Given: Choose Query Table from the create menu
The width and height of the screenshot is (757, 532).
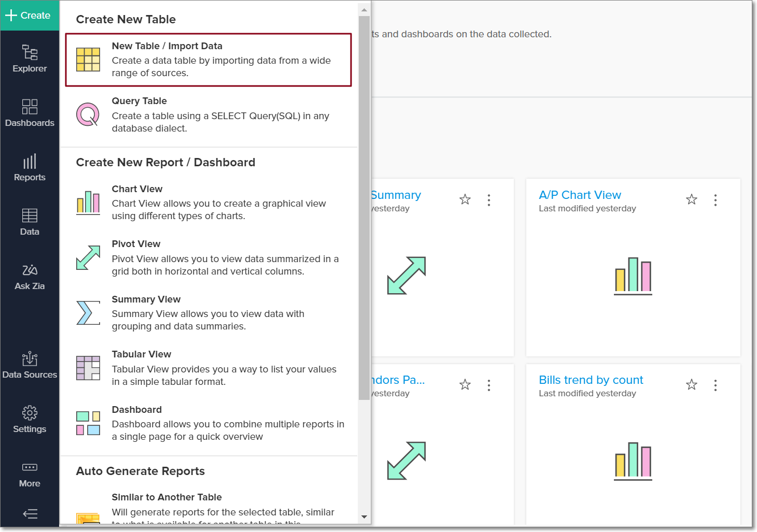Looking at the screenshot, I should [x=208, y=114].
